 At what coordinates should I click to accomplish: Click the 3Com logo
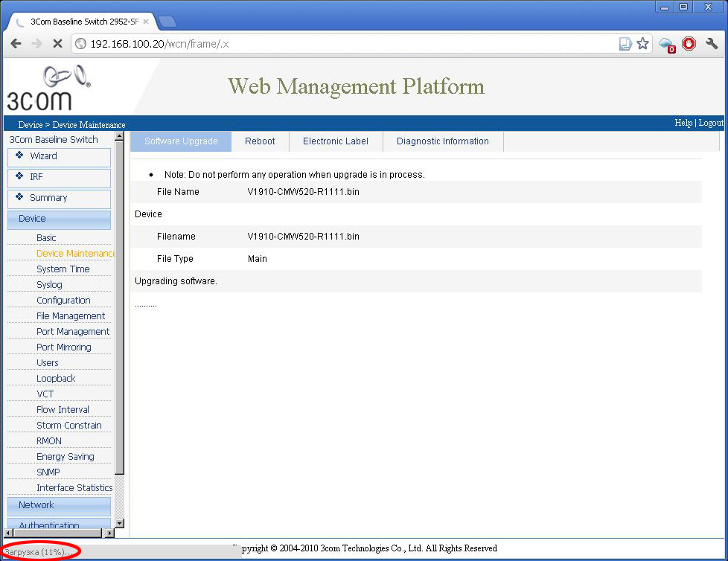point(48,87)
